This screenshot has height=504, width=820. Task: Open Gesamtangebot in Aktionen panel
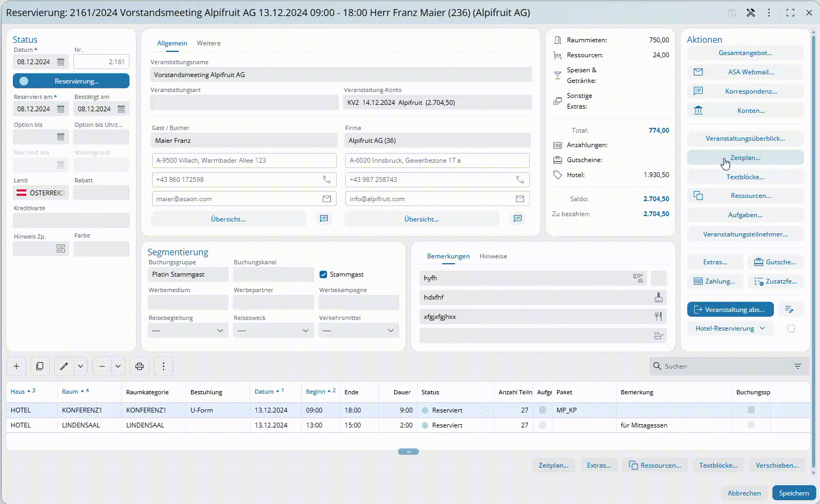[745, 53]
